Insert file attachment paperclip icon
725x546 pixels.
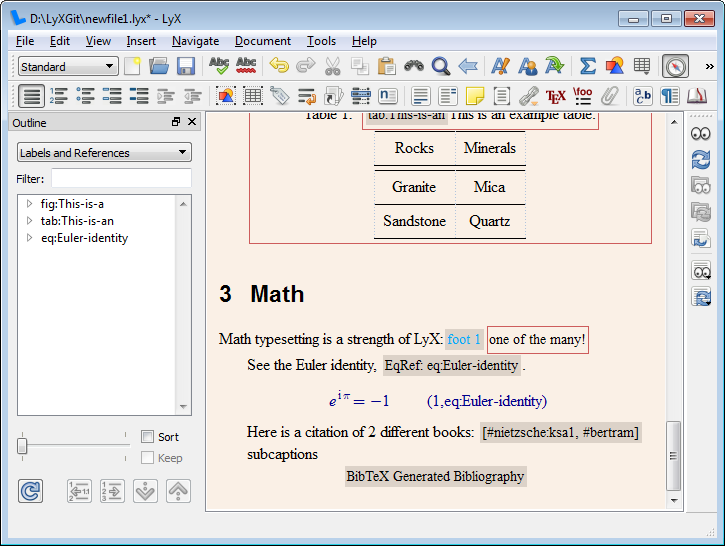[610, 96]
